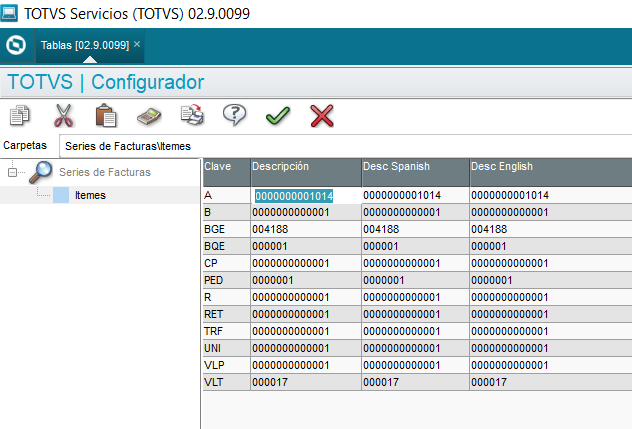The image size is (632, 429).
Task: Select Clave cell PED
Action: tap(227, 280)
